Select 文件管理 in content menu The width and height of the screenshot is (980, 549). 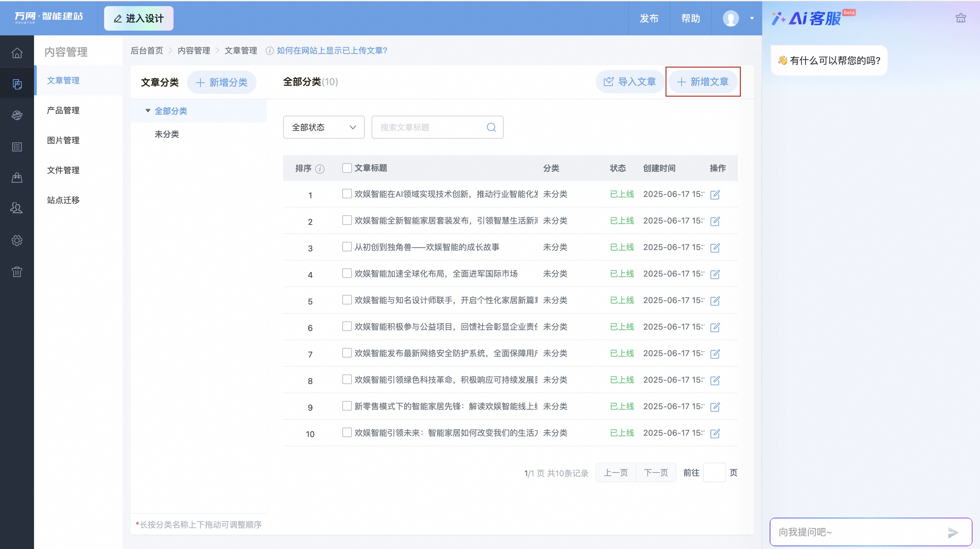tap(63, 170)
